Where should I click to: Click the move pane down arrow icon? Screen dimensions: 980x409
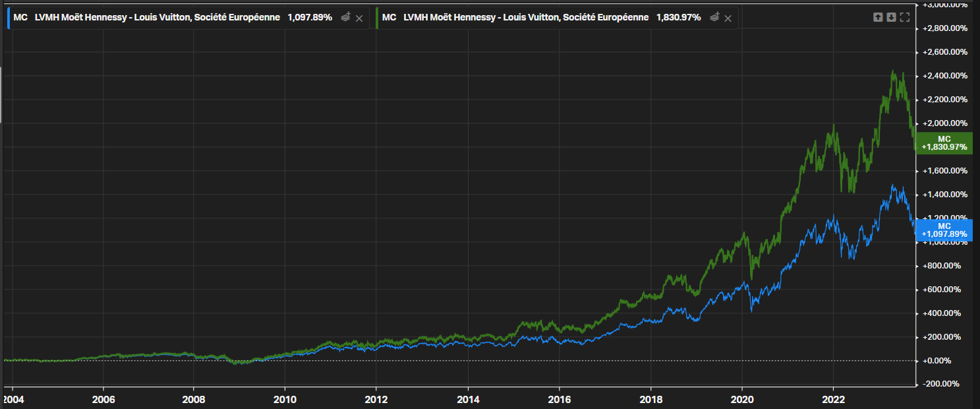click(x=891, y=18)
